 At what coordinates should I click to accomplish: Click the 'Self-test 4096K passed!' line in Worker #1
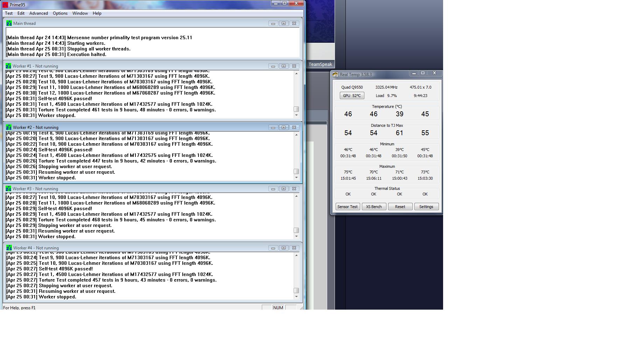[49, 98]
